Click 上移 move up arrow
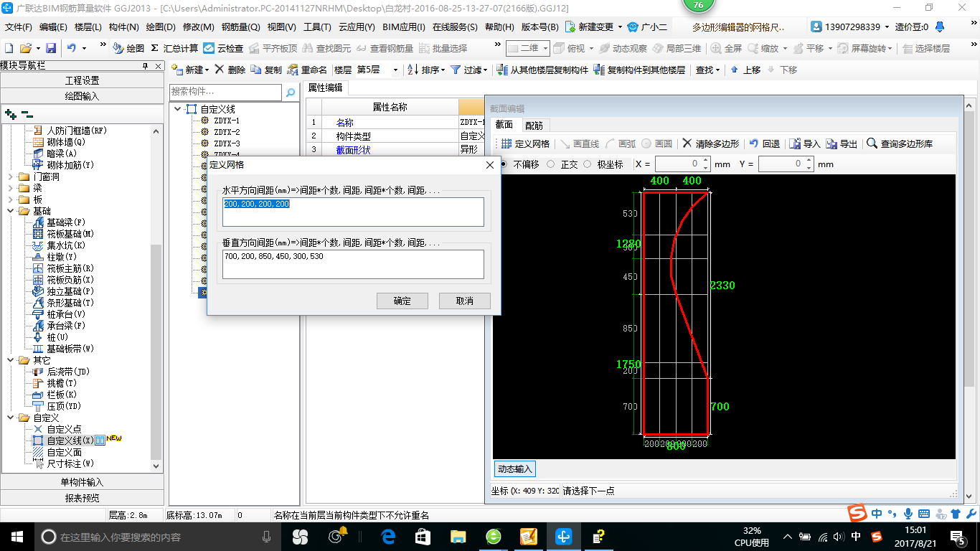This screenshot has height=551, width=980. coord(745,70)
